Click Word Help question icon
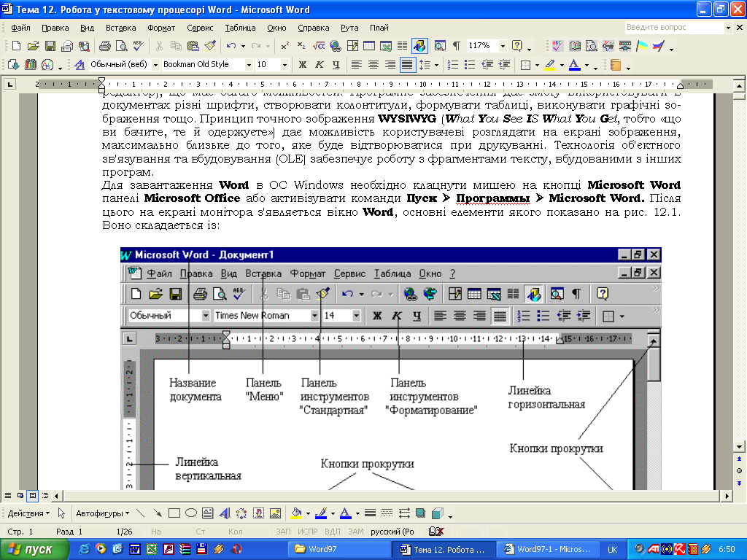Image resolution: width=747 pixels, height=560 pixels. (517, 46)
